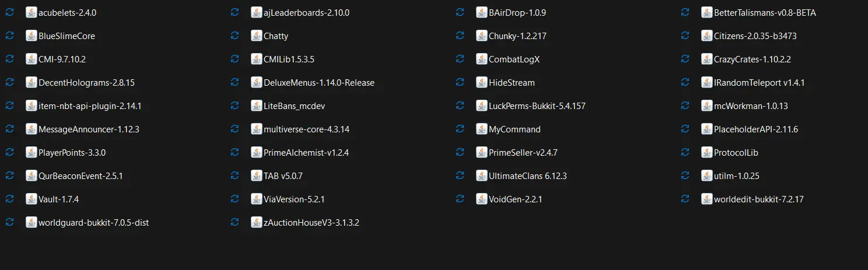Click the sync status icon for PlaceholderAPI-2.11.6
The image size is (868, 270).
tap(685, 129)
